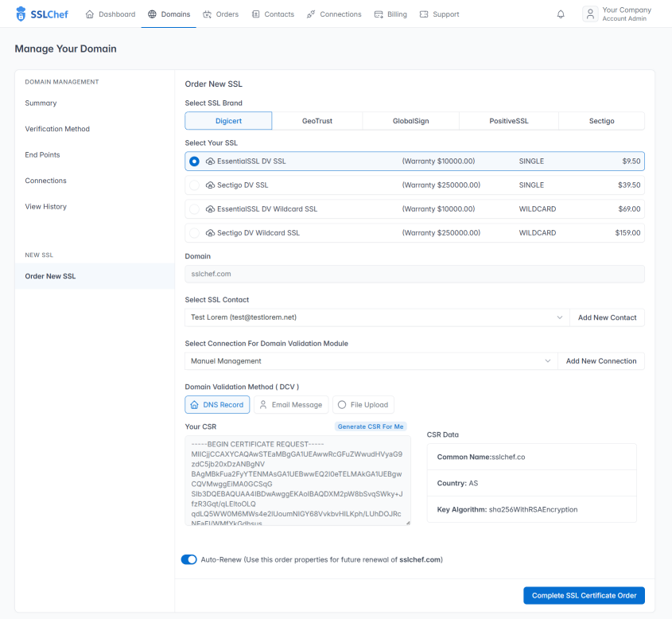Click the Contacts book icon
The height and width of the screenshot is (619, 672).
255,14
